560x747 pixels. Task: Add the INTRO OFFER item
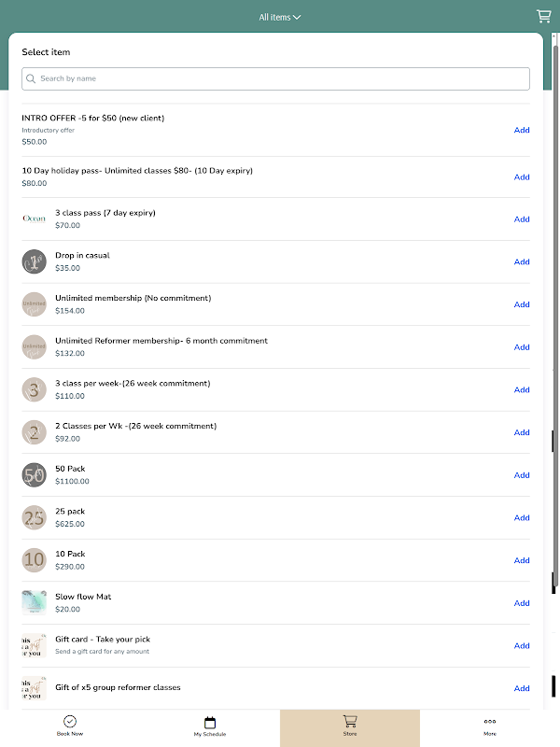[522, 130]
